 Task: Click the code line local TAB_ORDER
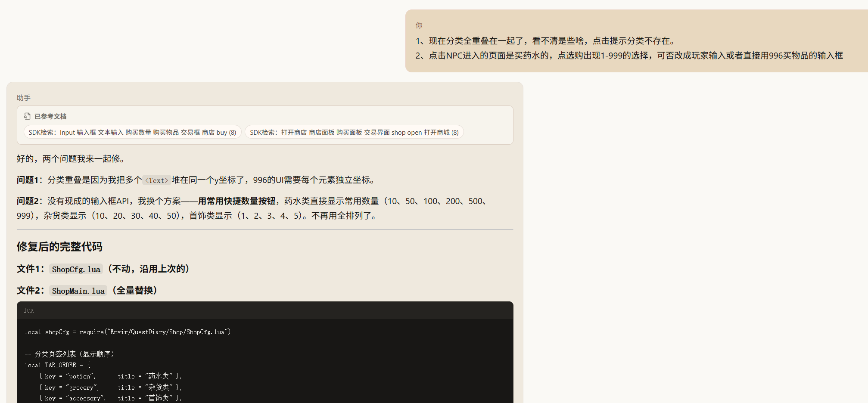[58, 365]
